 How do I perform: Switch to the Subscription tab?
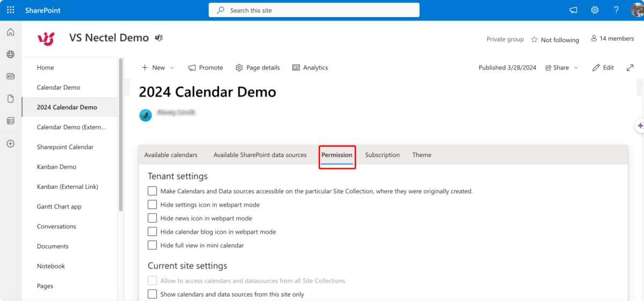[382, 155]
